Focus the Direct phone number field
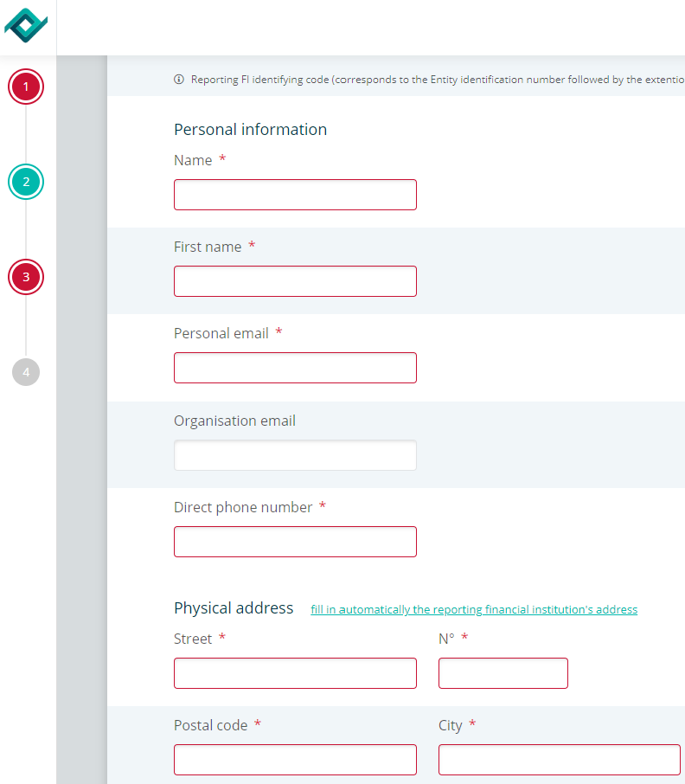This screenshot has width=685, height=784. [x=295, y=542]
